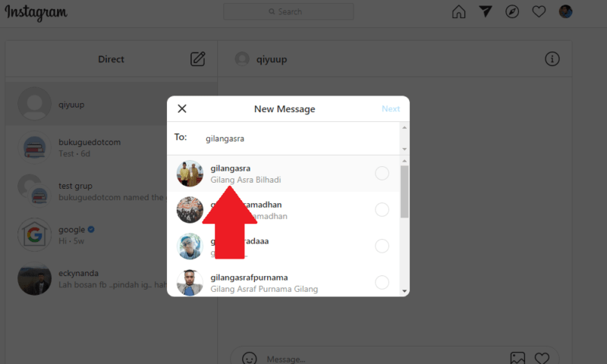
Task: Click the header Search box
Action: point(288,11)
